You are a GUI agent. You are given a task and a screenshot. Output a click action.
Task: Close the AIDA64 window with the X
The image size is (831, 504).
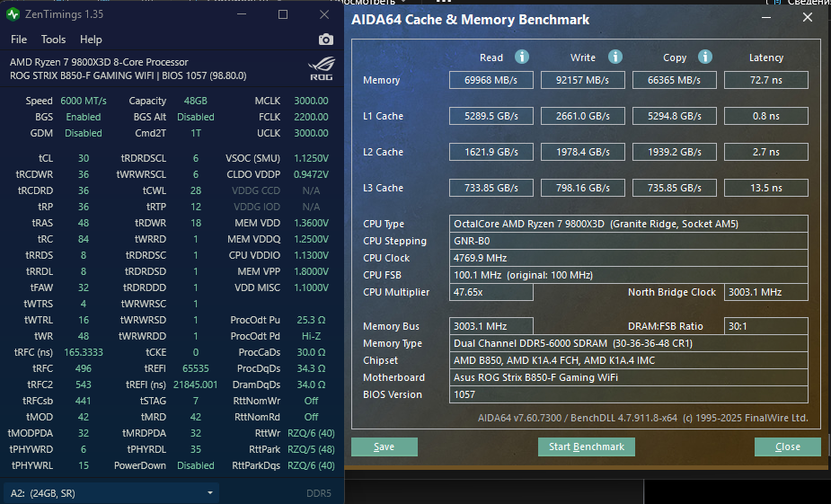click(807, 17)
